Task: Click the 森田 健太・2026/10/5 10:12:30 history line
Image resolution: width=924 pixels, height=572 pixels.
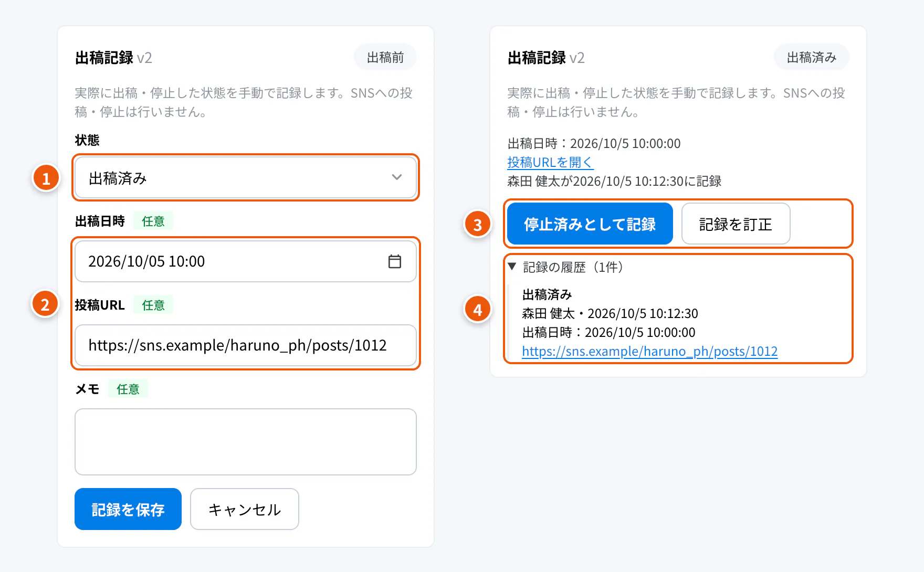Action: (610, 313)
